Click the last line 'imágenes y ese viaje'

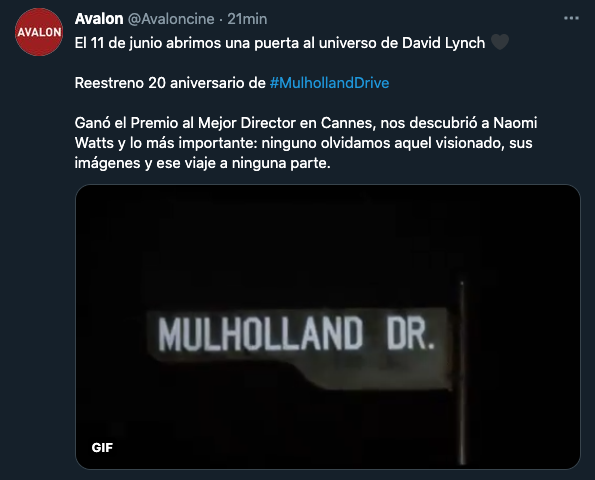coord(203,163)
